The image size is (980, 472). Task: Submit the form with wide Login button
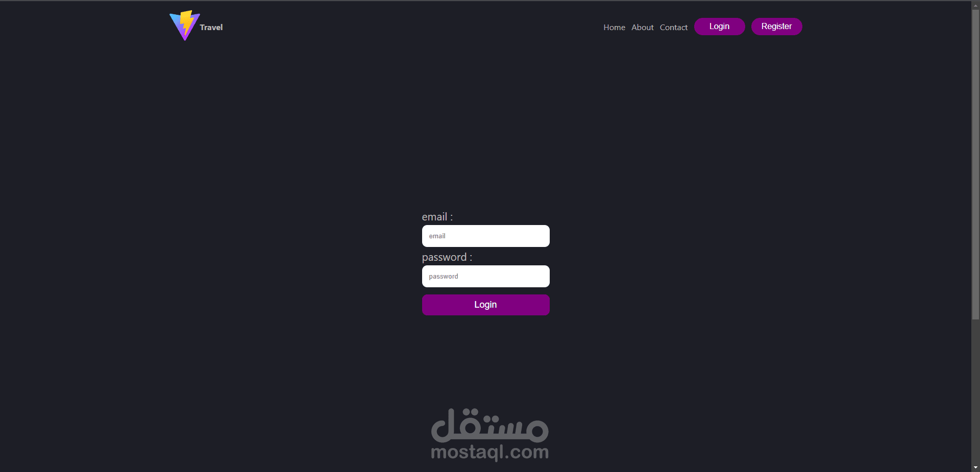point(485,305)
